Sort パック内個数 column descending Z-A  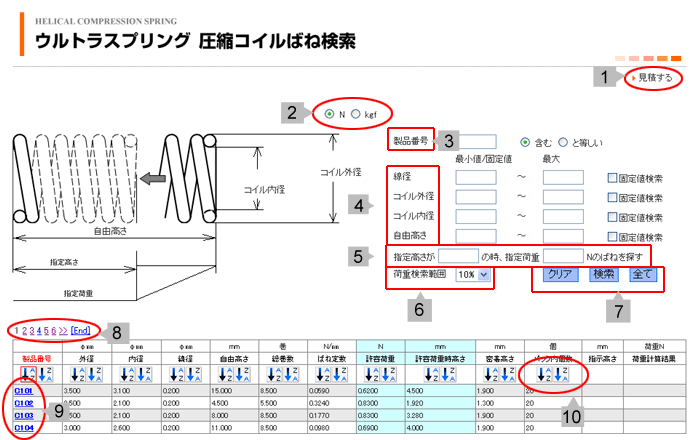coord(562,374)
